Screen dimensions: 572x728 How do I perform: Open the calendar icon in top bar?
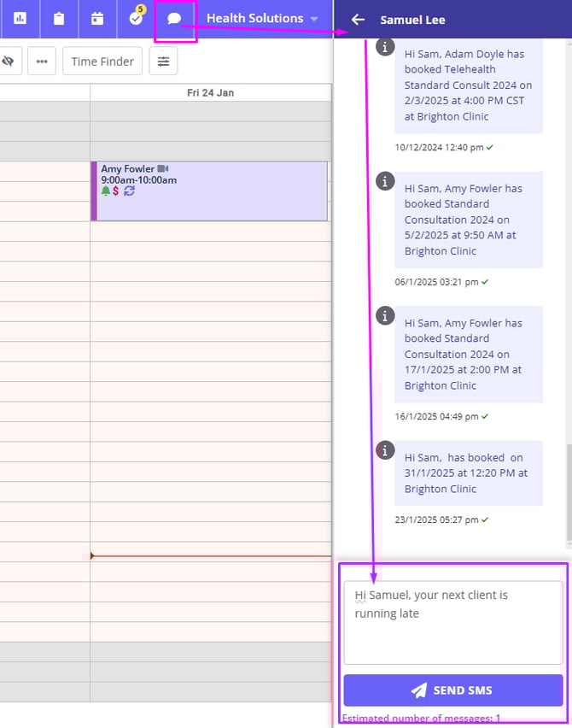[x=96, y=18]
